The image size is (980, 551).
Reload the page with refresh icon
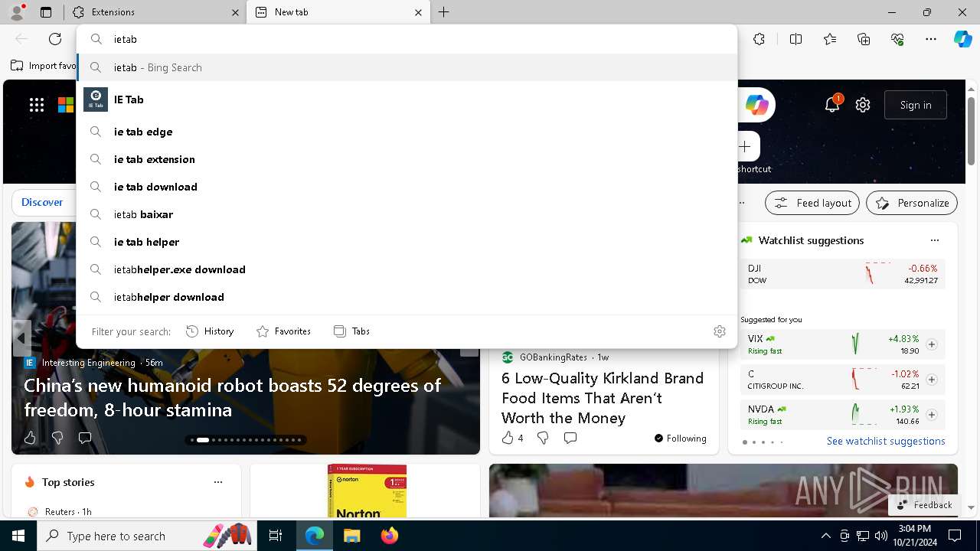[x=55, y=39]
